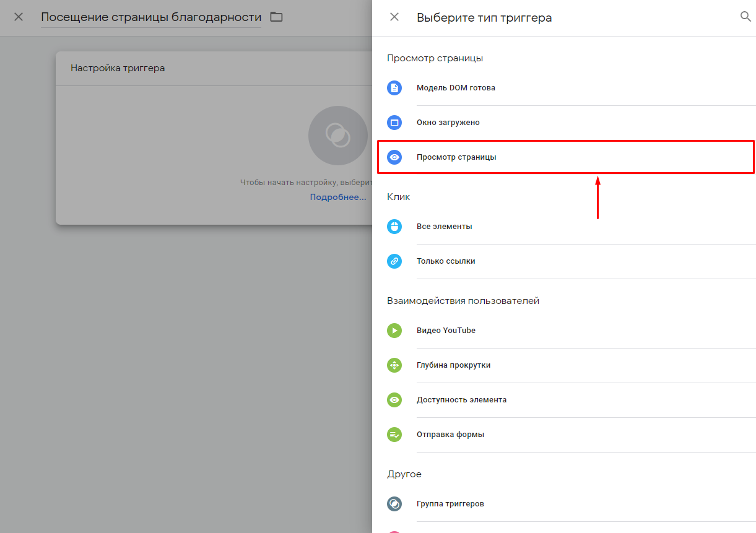
Task: Select Окно загружено trigger type
Action: click(x=448, y=123)
